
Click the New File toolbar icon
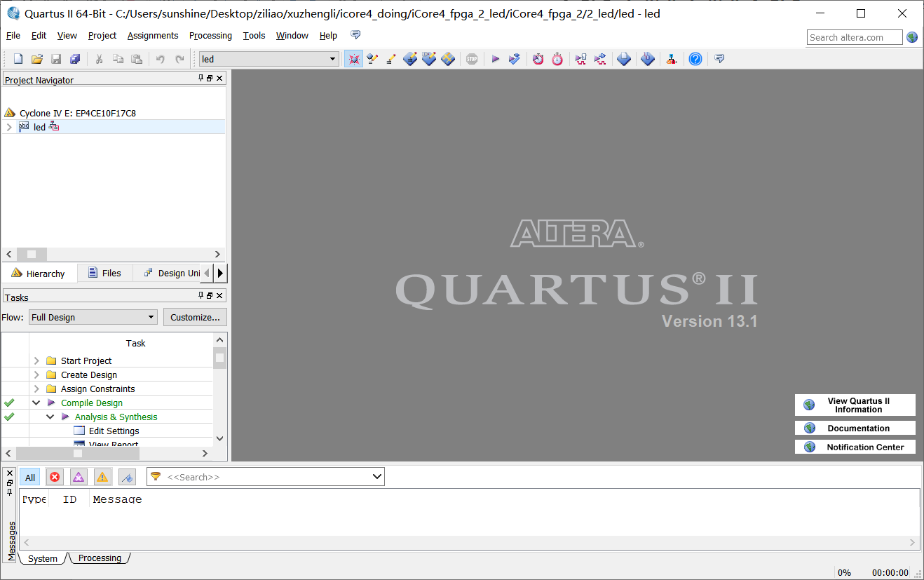coord(18,59)
